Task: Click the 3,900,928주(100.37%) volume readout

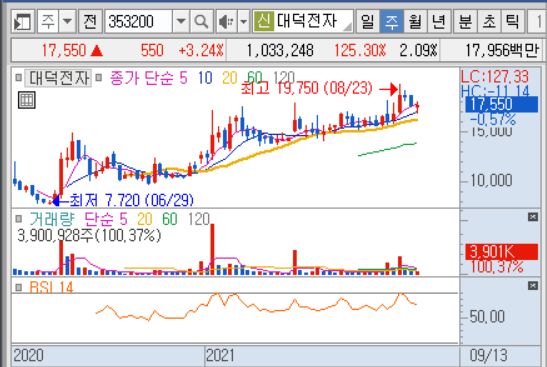Action: 89,235
